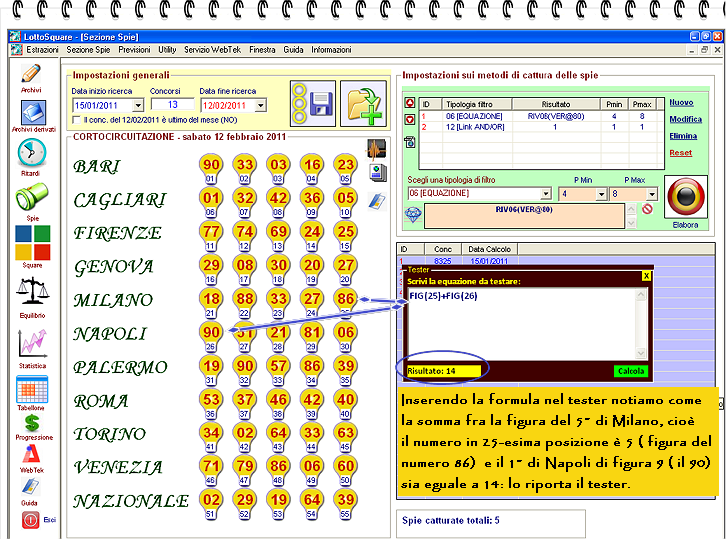Close the Tester panel with yellow X
This screenshot has height=539, width=726.
[646, 276]
